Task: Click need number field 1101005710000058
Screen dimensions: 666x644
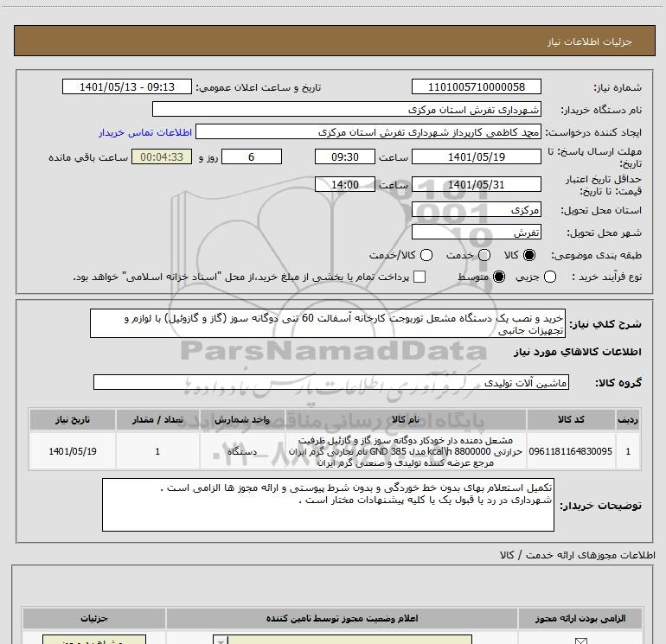Action: click(x=476, y=86)
